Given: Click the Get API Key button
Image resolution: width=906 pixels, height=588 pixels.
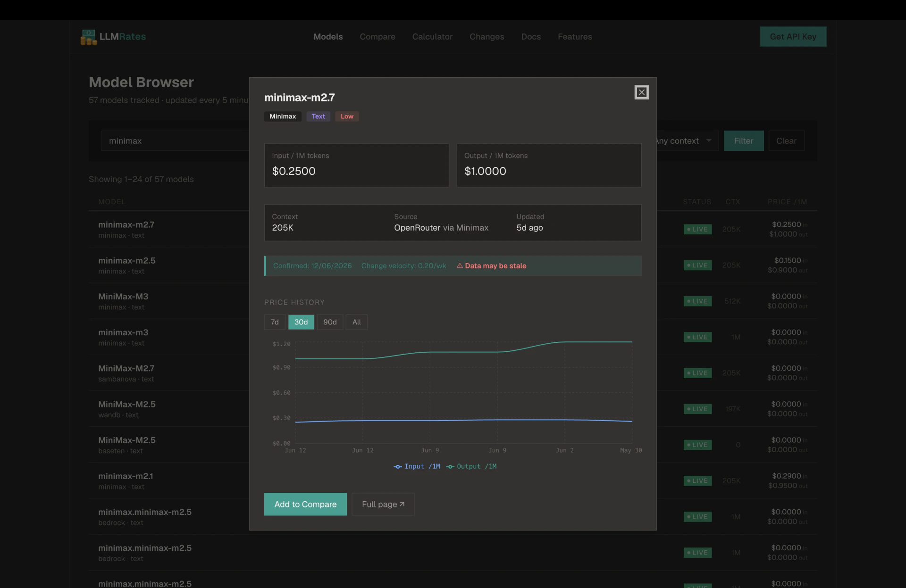Looking at the screenshot, I should 793,37.
